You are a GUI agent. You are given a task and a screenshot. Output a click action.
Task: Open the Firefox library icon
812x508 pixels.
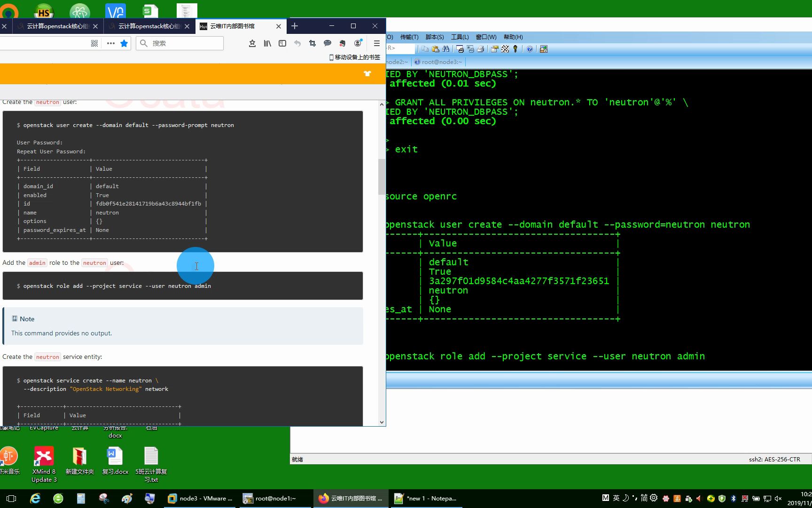[267, 43]
